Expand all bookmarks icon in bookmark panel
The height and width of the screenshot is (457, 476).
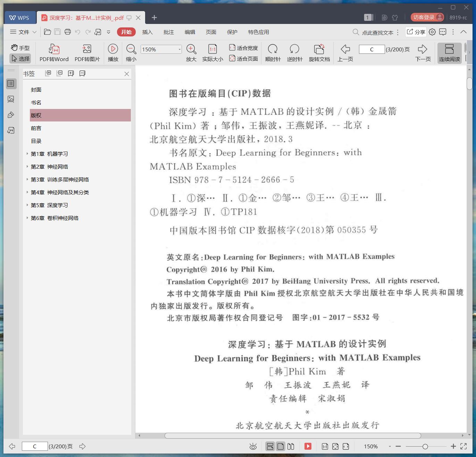pyautogui.click(x=48, y=73)
